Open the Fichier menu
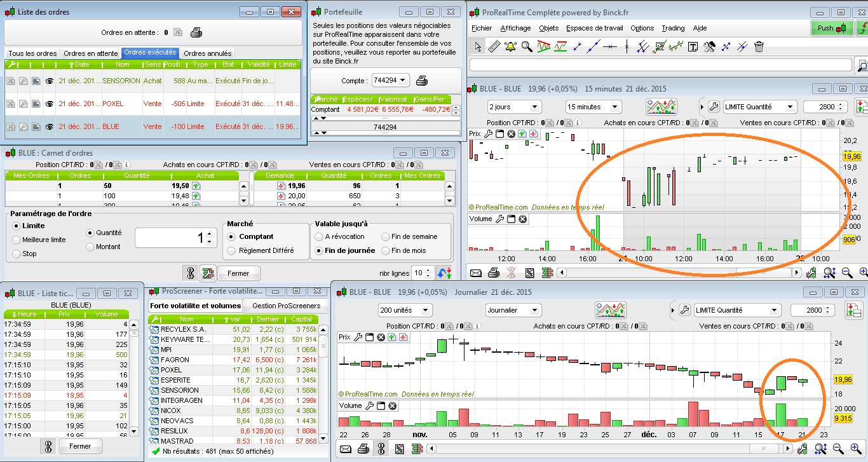The image size is (868, 462). [482, 28]
